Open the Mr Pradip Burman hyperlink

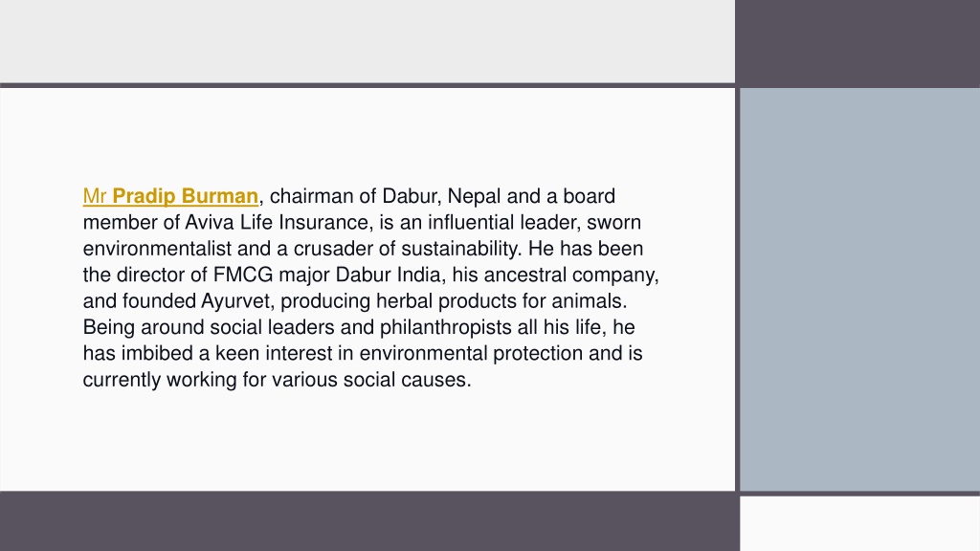(x=170, y=196)
